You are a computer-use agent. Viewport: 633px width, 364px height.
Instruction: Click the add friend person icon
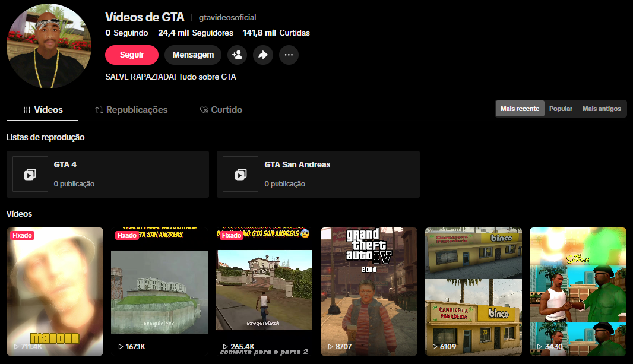[238, 55]
